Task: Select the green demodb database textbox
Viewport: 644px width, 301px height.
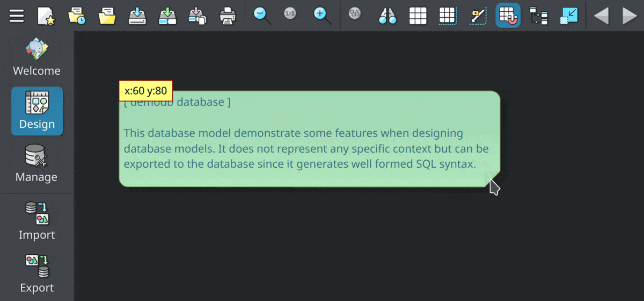Action: click(310, 139)
